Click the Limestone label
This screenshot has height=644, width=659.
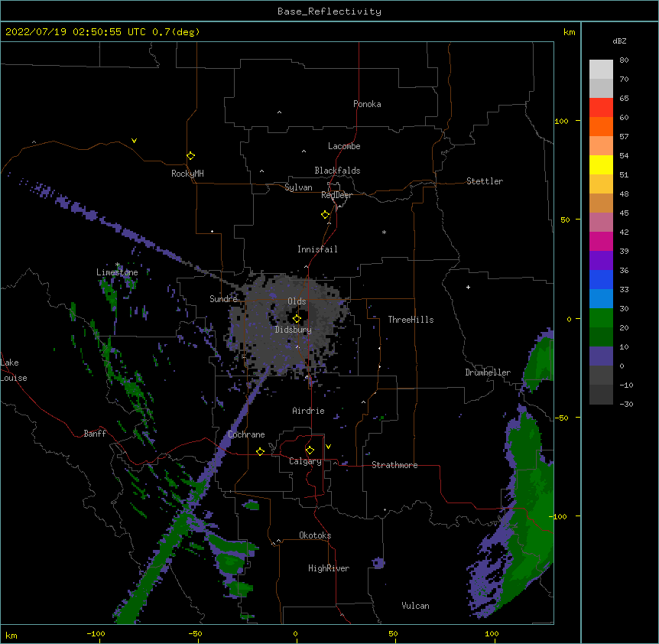point(117,272)
